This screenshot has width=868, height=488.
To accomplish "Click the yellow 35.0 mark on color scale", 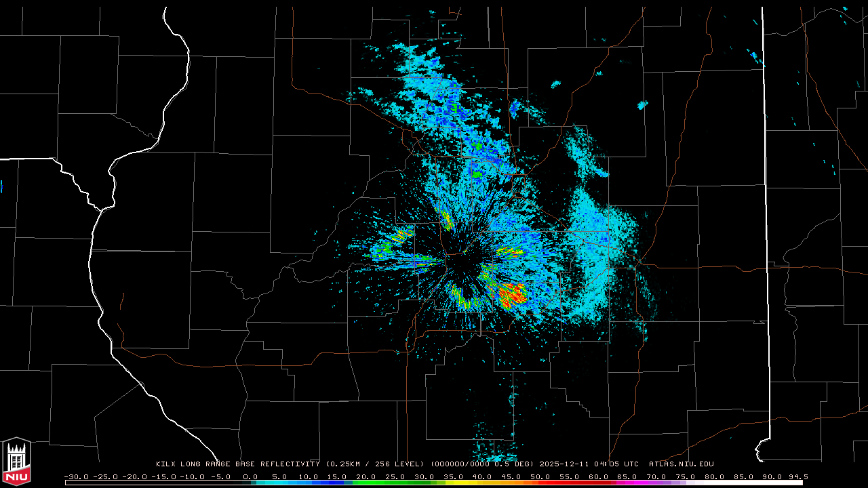I will click(453, 477).
